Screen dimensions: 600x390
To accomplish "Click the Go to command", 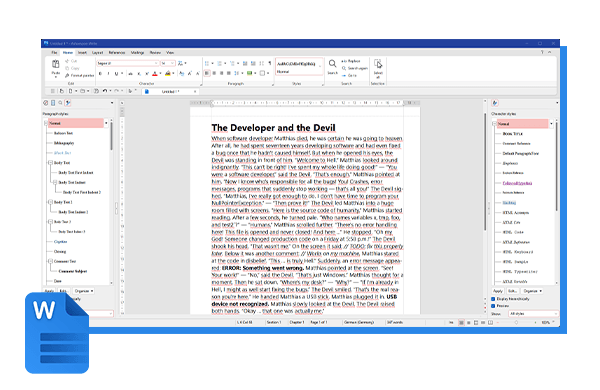I will pos(349,75).
